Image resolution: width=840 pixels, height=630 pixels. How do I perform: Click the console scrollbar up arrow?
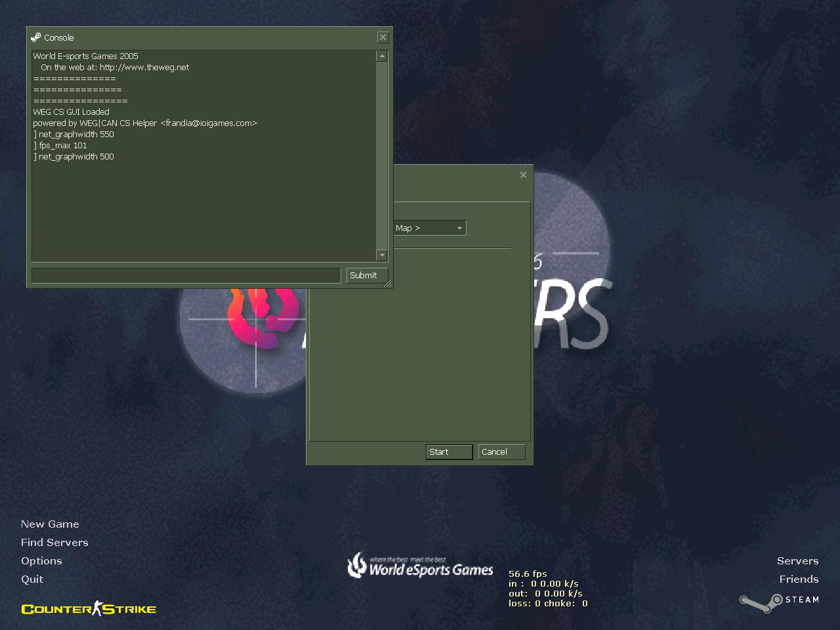[x=382, y=56]
